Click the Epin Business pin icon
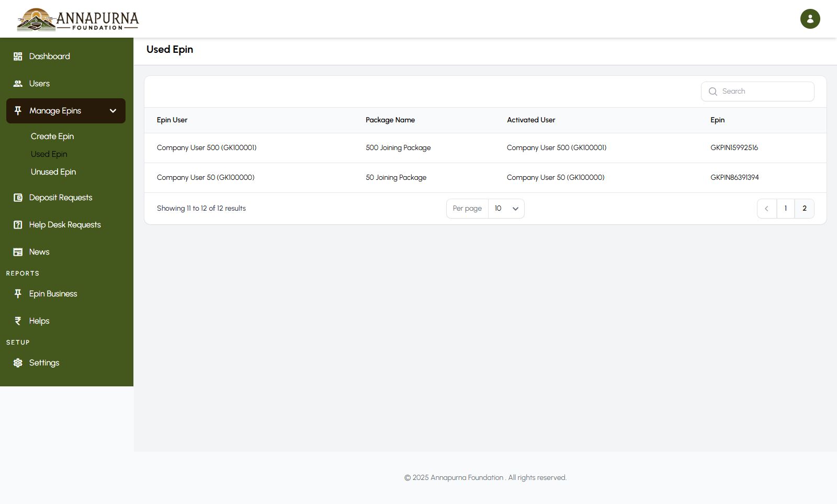 (x=18, y=294)
